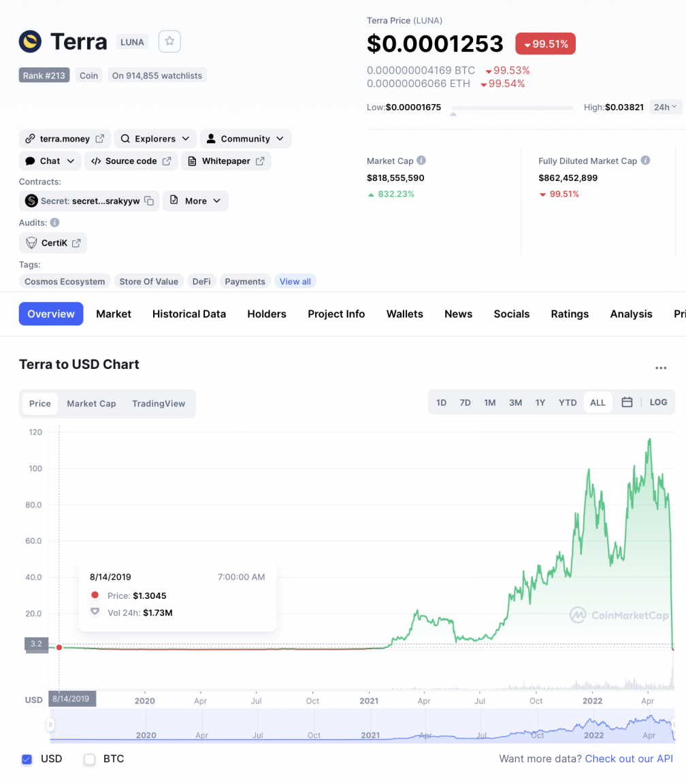Select the DeFi tag

click(201, 282)
